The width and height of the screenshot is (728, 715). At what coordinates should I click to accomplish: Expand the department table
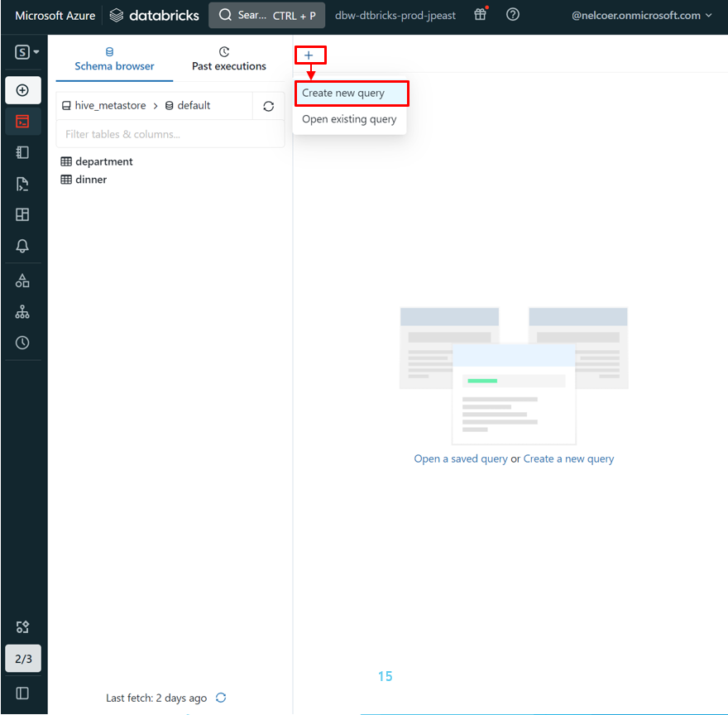click(x=97, y=161)
